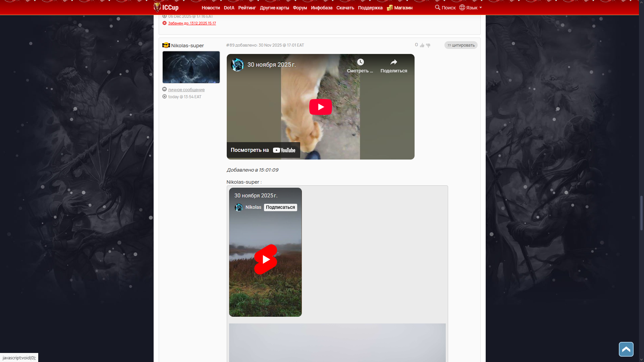This screenshot has width=644, height=362.
Task: Open the Форум menu item
Action: point(300,8)
